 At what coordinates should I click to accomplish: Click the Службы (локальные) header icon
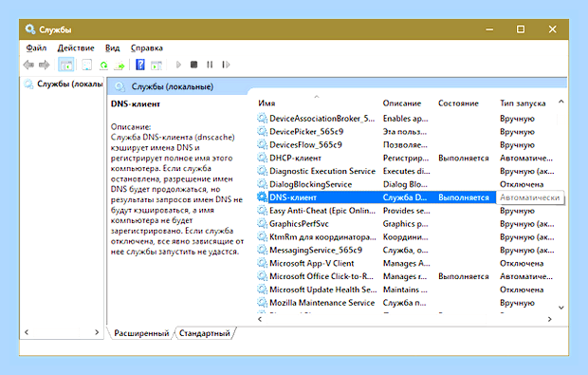coord(119,86)
